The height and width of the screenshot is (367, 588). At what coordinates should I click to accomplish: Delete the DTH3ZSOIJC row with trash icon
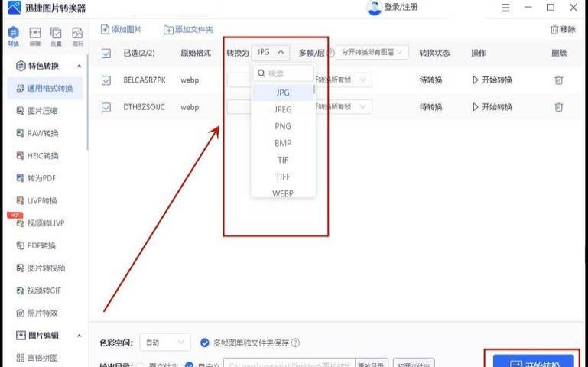point(559,107)
